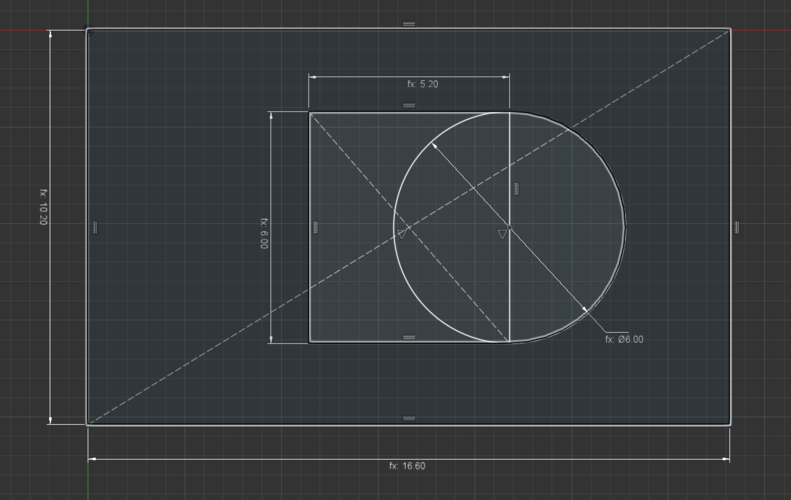Select the sketch origin point at the axes intersection

click(x=88, y=30)
